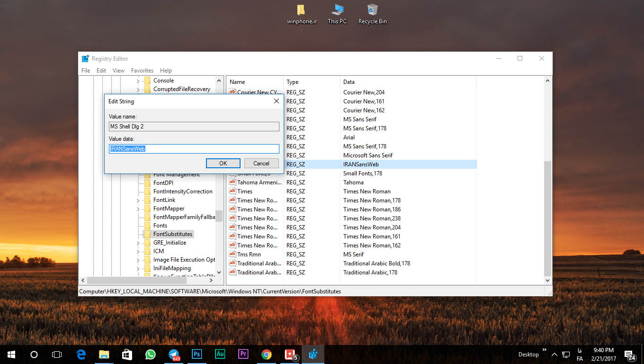Screen dimensions: 644x364
Task: Launch Premiere Pro from the taskbar
Action: (243, 354)
